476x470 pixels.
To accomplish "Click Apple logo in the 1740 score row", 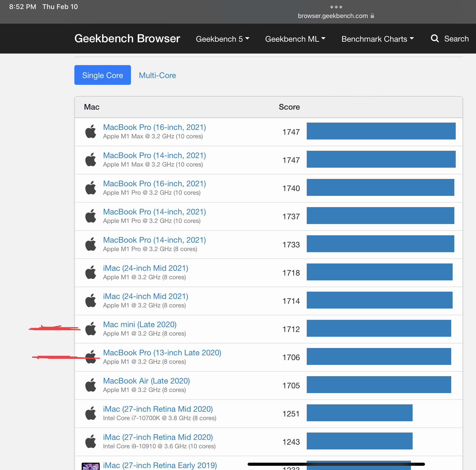I will point(91,188).
